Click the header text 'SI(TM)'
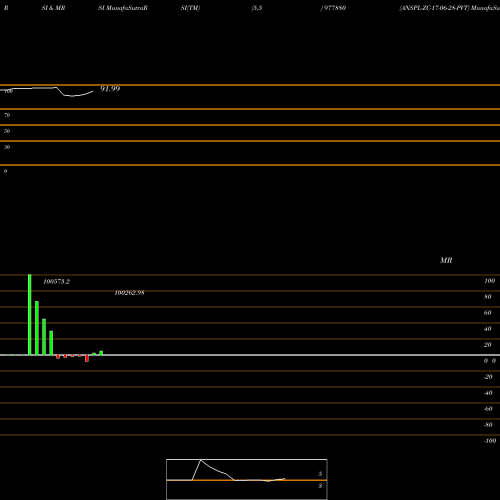 (x=190, y=8)
